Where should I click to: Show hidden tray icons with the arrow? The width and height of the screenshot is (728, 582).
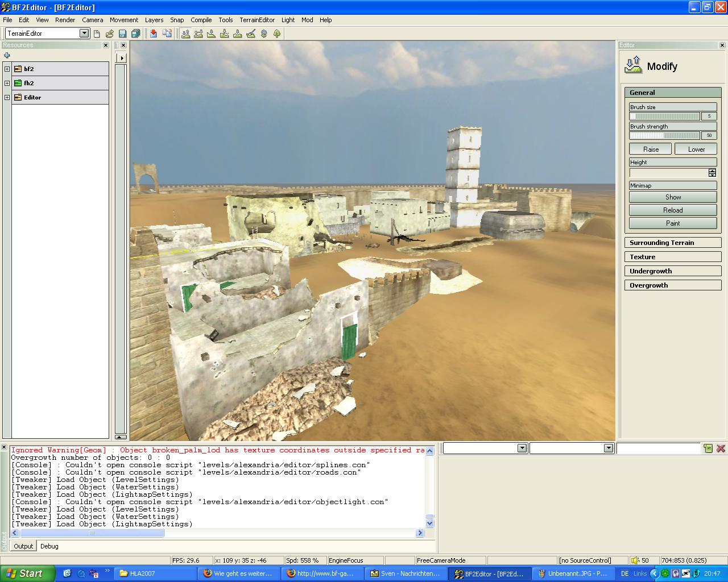[655, 573]
